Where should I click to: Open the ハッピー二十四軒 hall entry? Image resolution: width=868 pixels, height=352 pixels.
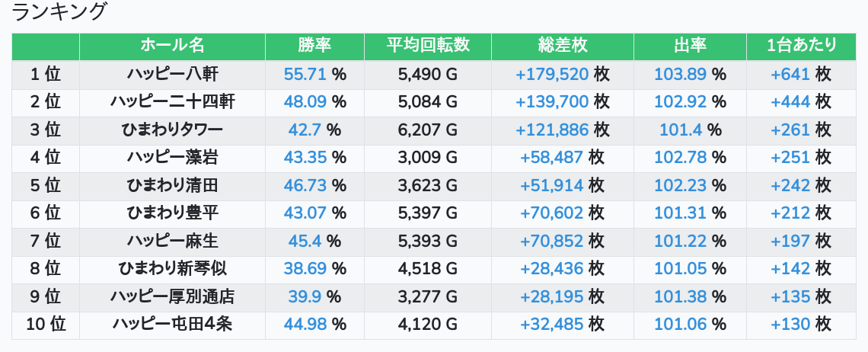click(x=172, y=102)
